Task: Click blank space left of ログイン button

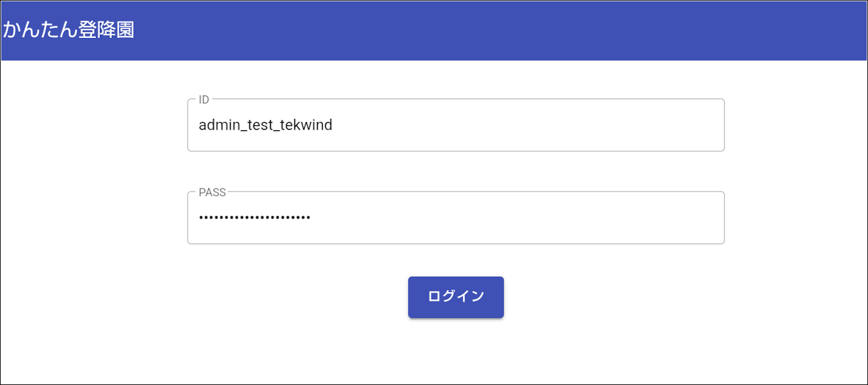Action: (284, 296)
